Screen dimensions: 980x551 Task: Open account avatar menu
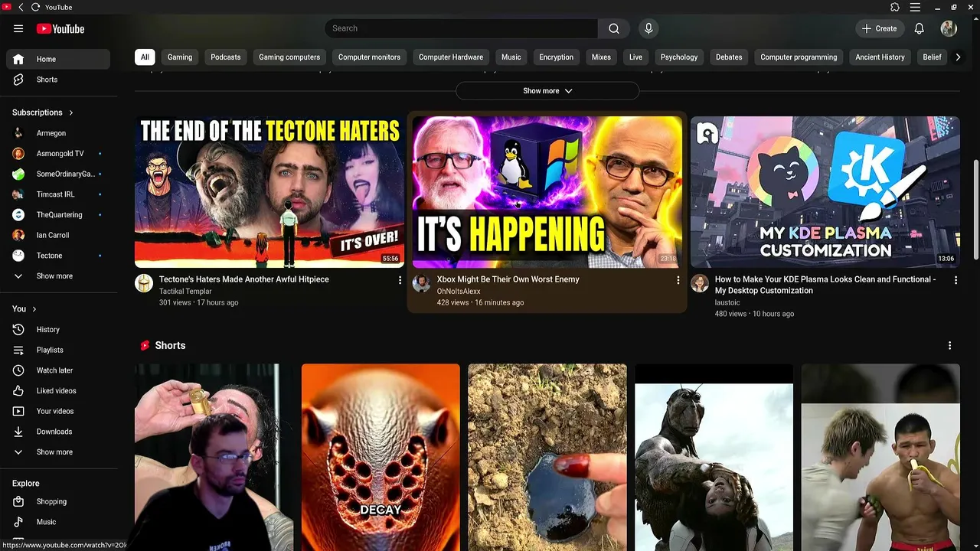pyautogui.click(x=949, y=28)
